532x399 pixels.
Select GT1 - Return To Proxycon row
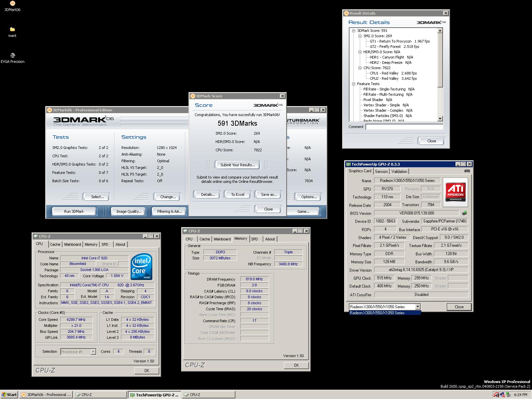tap(400, 41)
